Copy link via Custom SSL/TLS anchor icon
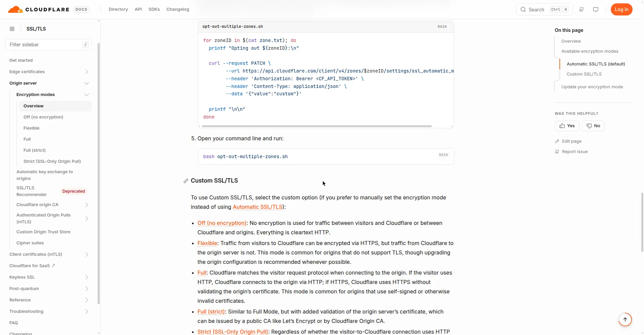The height and width of the screenshot is (335, 644). point(186,181)
